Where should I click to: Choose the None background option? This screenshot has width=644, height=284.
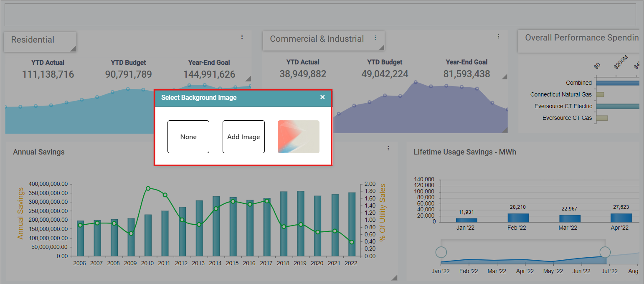tap(188, 137)
